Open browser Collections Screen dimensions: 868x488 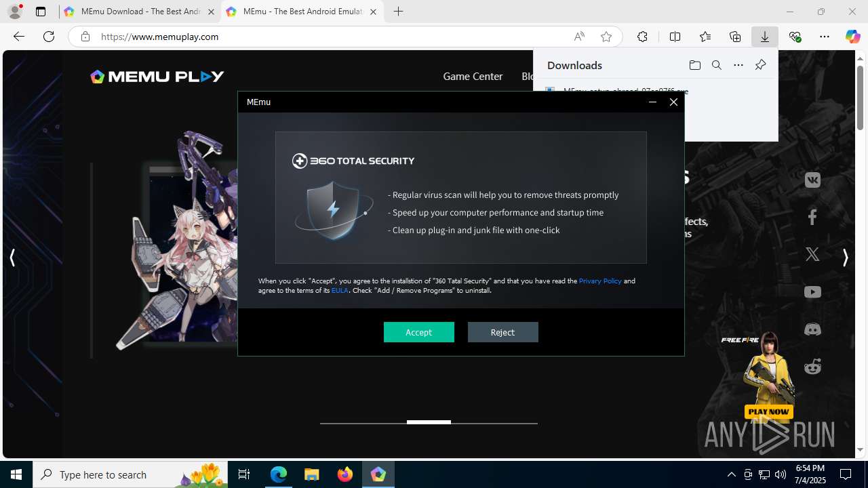[x=735, y=37]
